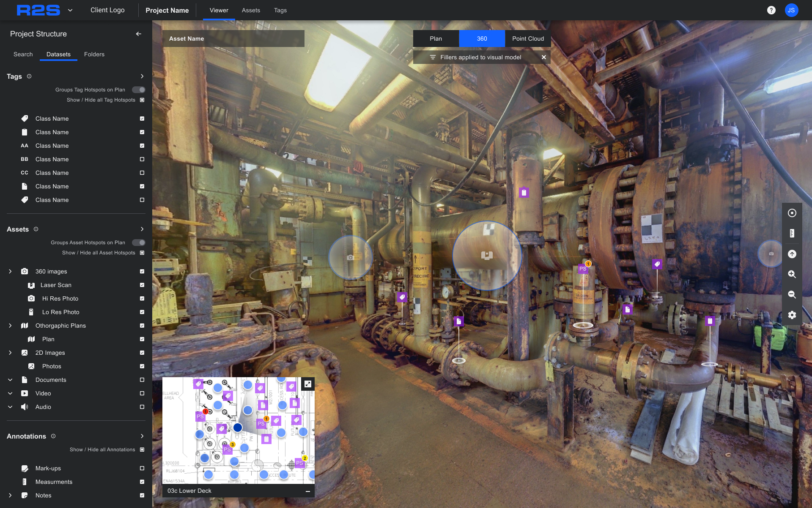Click the laser scan hotspot in the view
This screenshot has height=508, width=812.
487,255
